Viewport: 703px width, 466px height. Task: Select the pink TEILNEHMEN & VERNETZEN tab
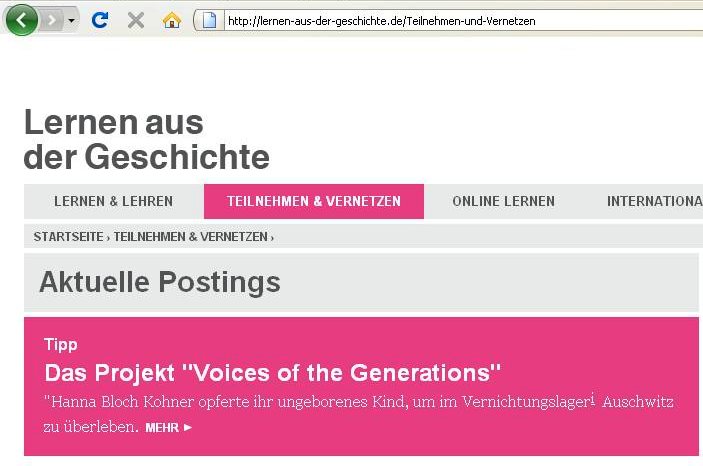(314, 201)
